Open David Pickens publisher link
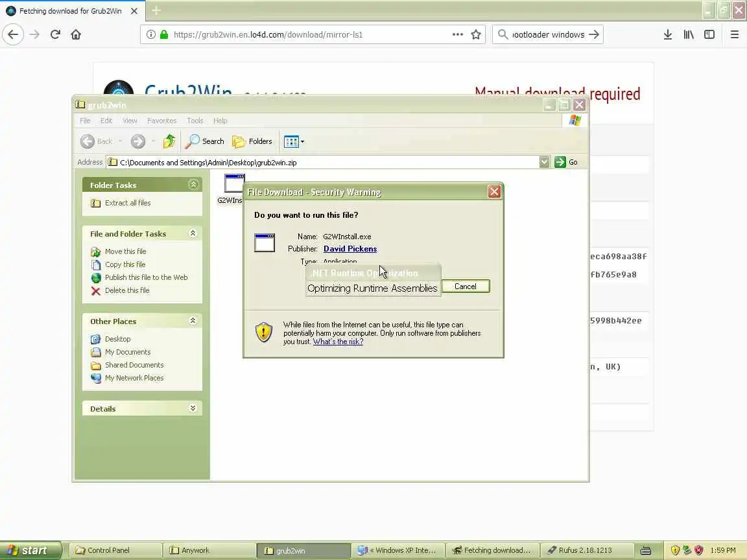 350,249
